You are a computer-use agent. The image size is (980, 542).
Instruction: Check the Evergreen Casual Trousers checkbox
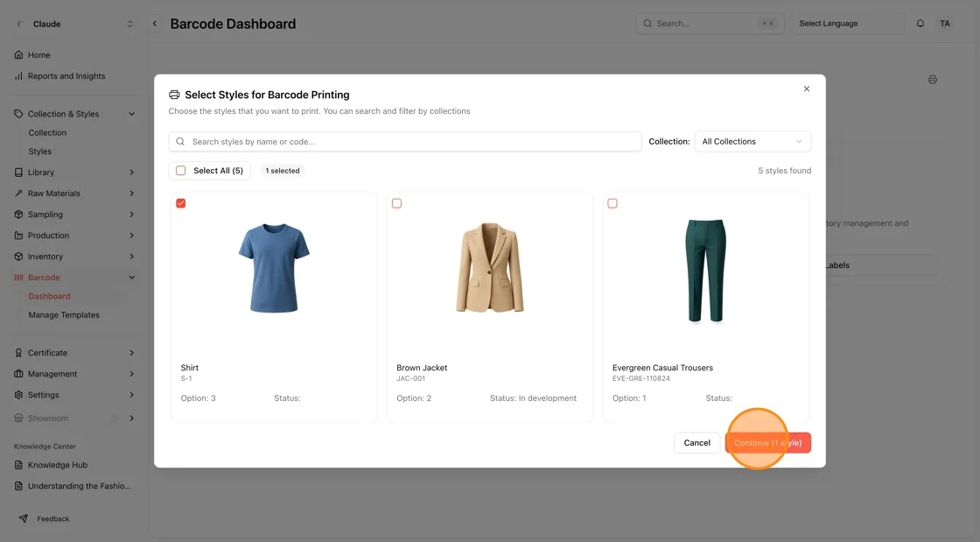(x=612, y=203)
